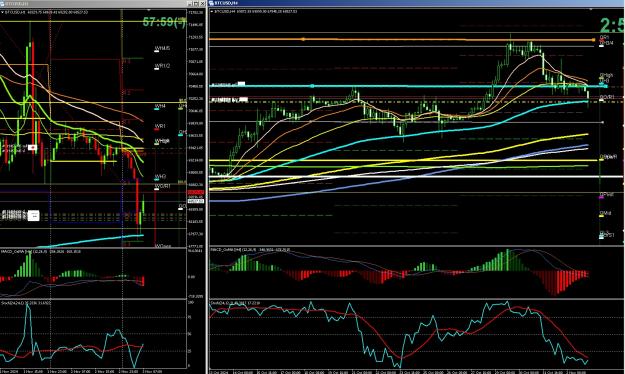625x374 pixels.
Task: Close the left BTCUSD chart window
Action: (202, 3)
